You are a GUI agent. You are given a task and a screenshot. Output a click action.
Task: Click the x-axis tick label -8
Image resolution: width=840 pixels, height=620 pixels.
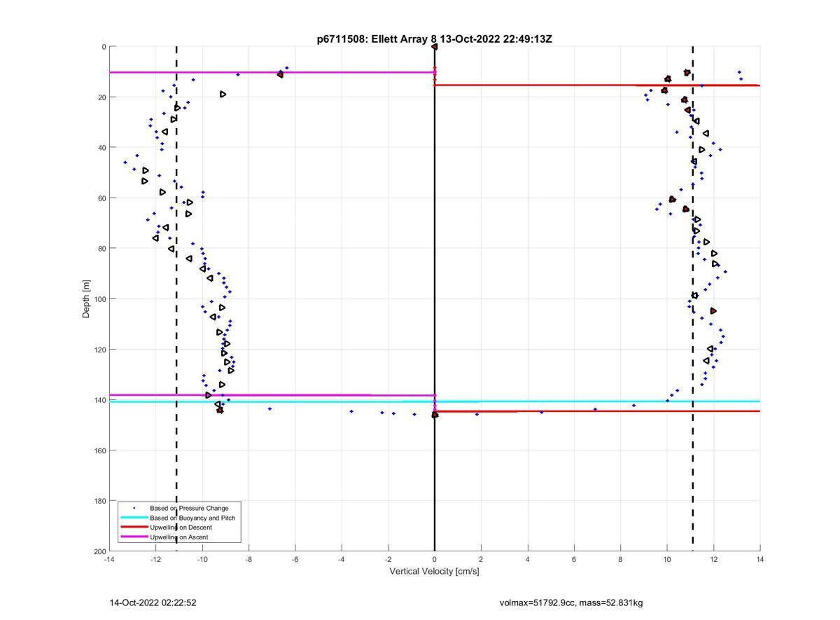[248, 559]
